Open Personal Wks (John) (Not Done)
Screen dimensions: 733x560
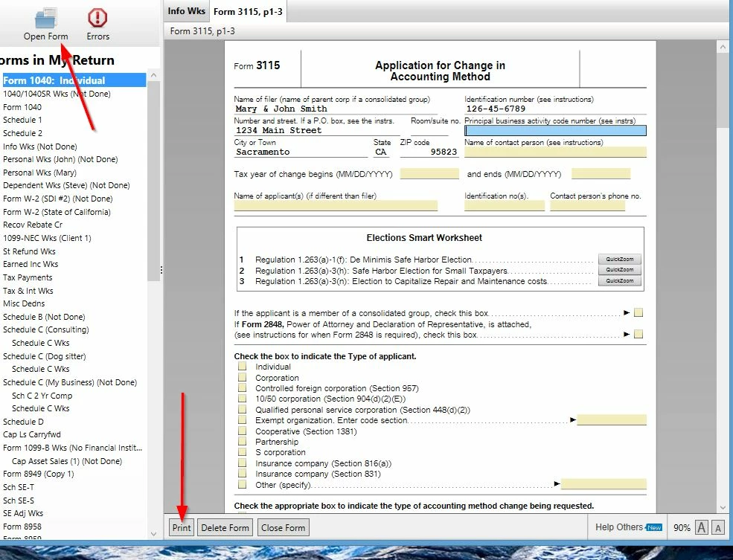[60, 159]
